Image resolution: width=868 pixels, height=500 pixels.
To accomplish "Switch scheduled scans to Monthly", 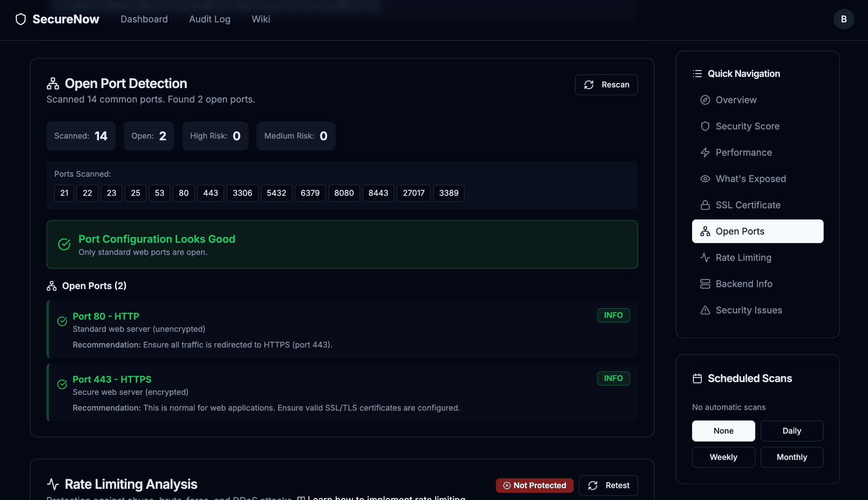I will [x=792, y=457].
